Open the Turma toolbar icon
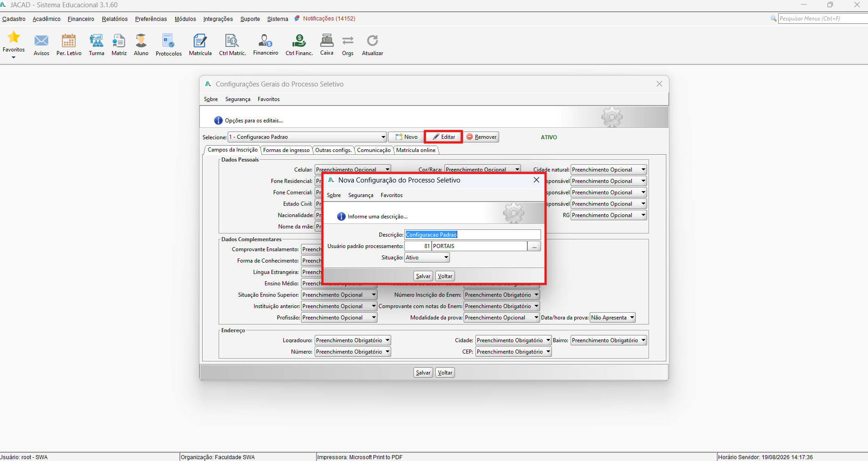This screenshot has height=461, width=868. click(x=96, y=41)
